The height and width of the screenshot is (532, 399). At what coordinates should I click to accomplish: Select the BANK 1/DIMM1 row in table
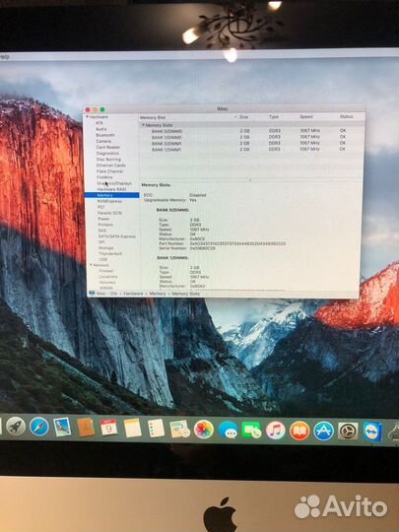point(252,149)
